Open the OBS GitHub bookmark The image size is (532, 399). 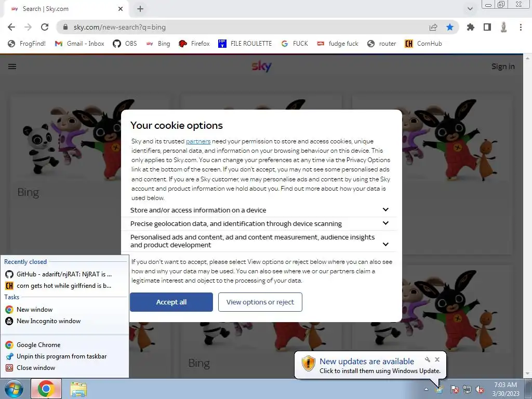(125, 44)
